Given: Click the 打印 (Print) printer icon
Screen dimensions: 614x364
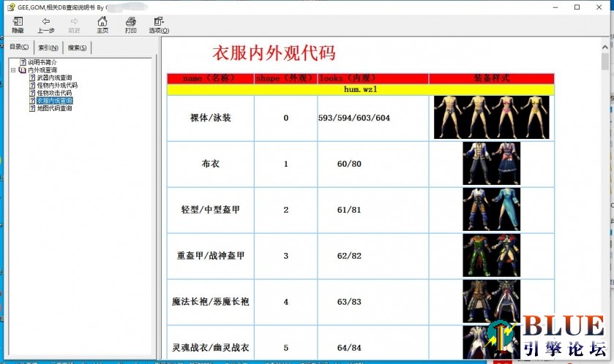Looking at the screenshot, I should click(x=130, y=22).
